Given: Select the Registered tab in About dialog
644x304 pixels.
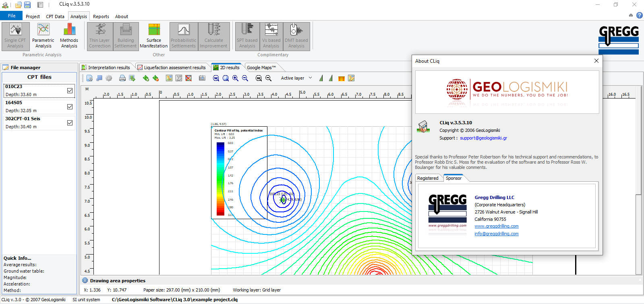Looking at the screenshot, I should (x=428, y=178).
